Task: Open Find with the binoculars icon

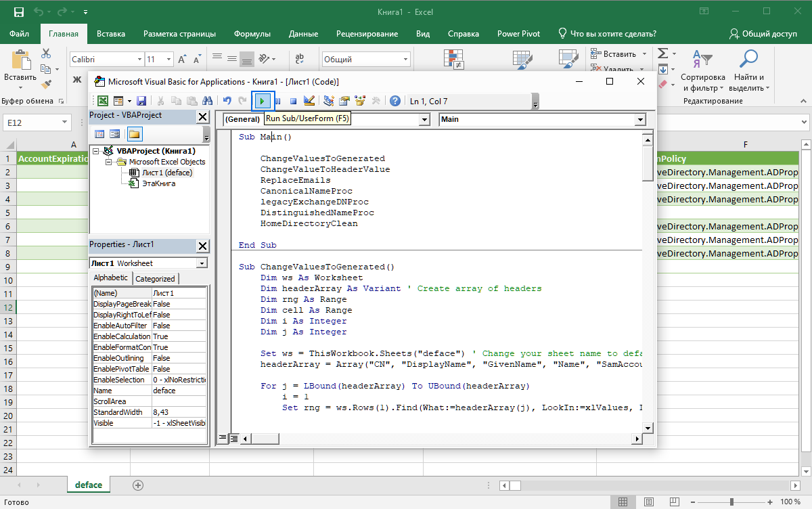Action: point(206,101)
